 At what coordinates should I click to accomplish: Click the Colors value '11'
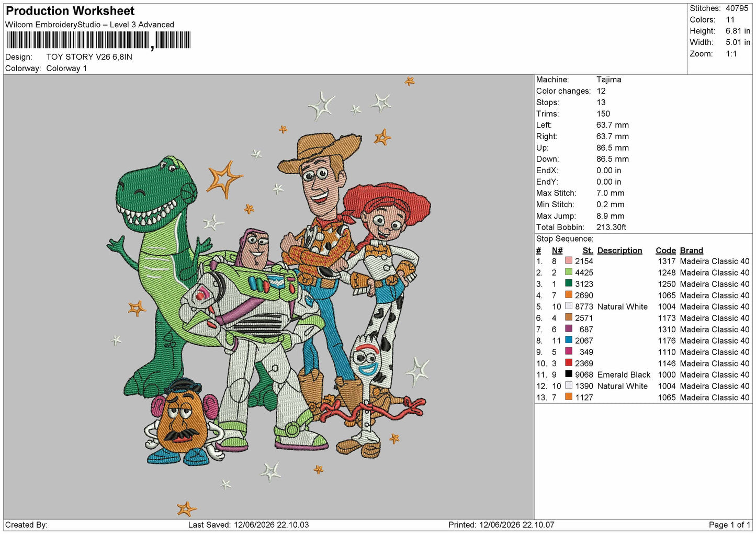pyautogui.click(x=730, y=20)
